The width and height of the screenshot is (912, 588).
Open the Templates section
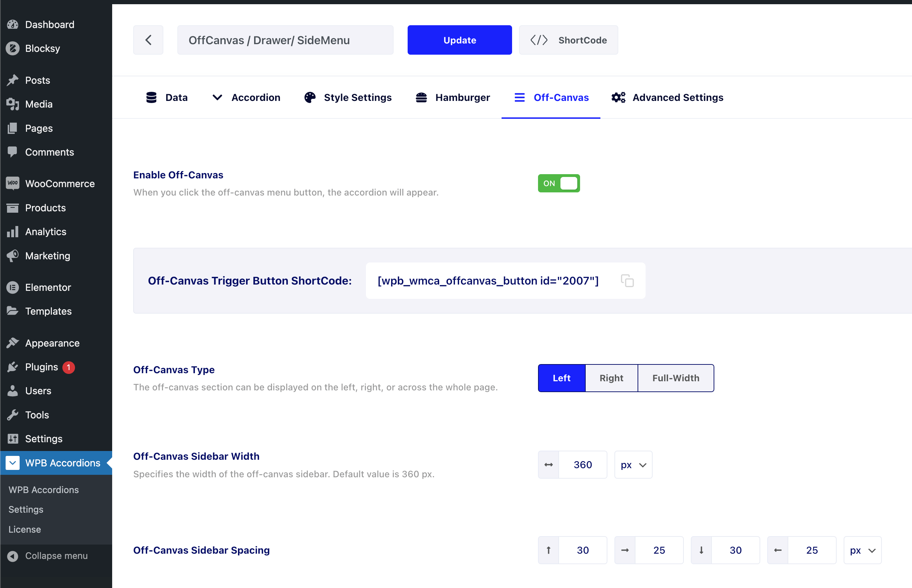tap(48, 311)
